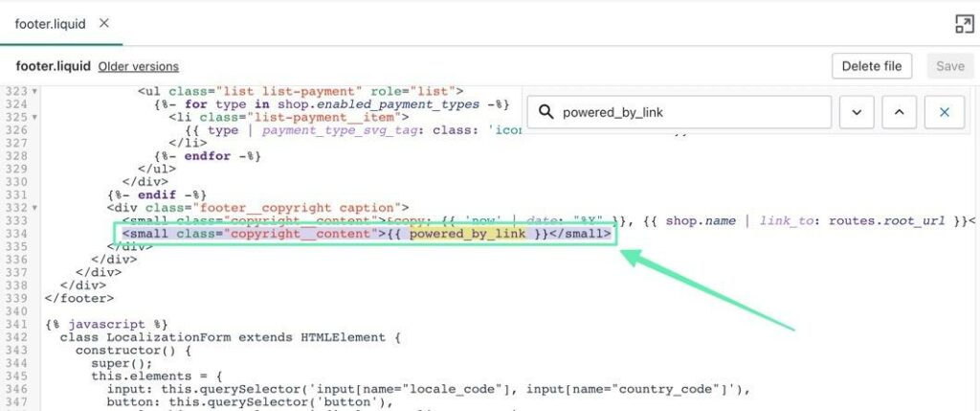Click the super(); line

(x=122, y=363)
